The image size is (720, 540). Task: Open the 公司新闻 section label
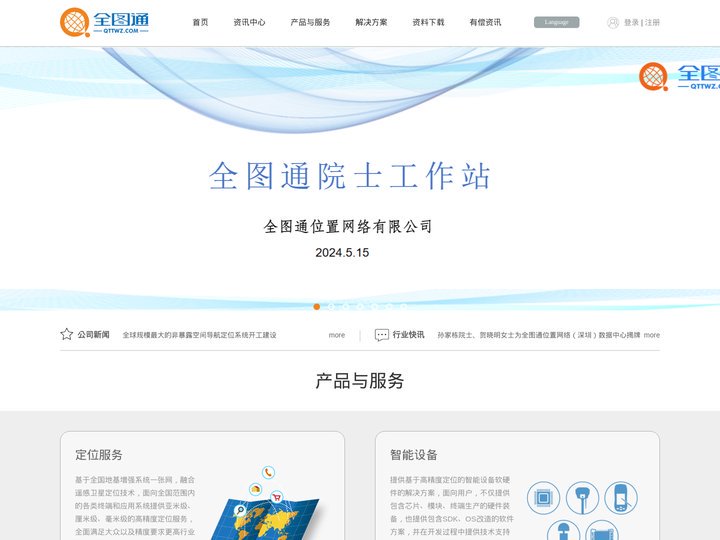coord(93,334)
